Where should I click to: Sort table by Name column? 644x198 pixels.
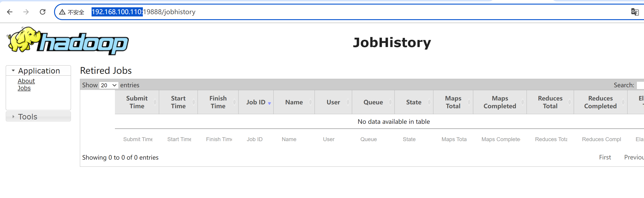pos(294,102)
